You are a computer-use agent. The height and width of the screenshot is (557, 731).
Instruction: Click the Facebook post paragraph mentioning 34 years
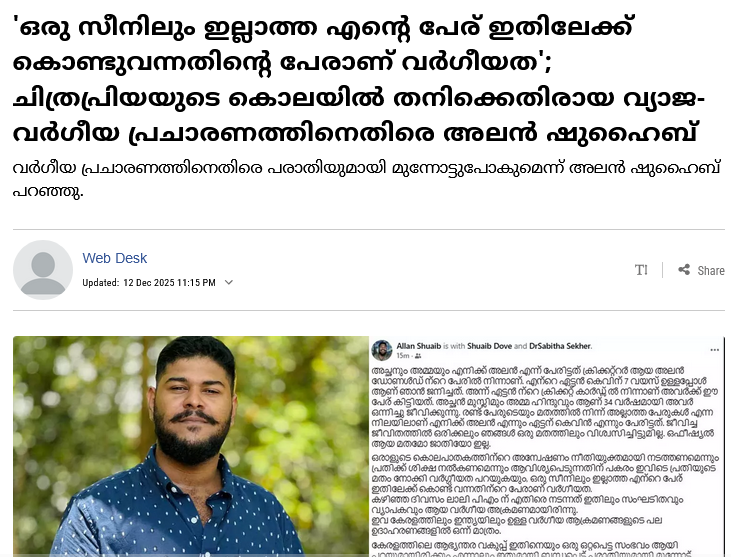point(544,407)
